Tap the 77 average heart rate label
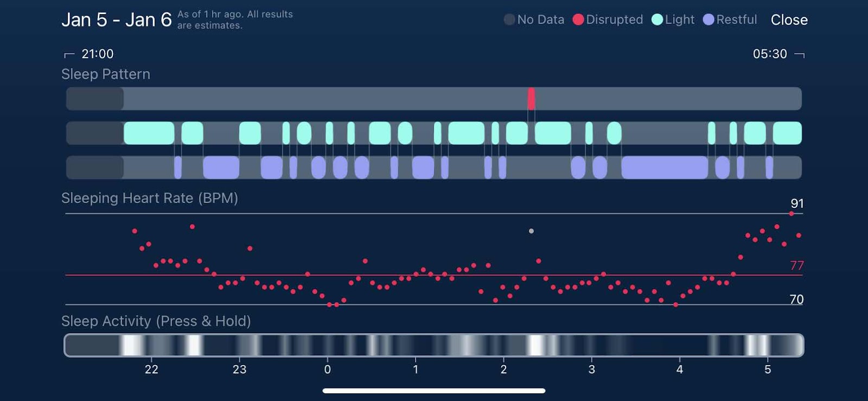 797,265
